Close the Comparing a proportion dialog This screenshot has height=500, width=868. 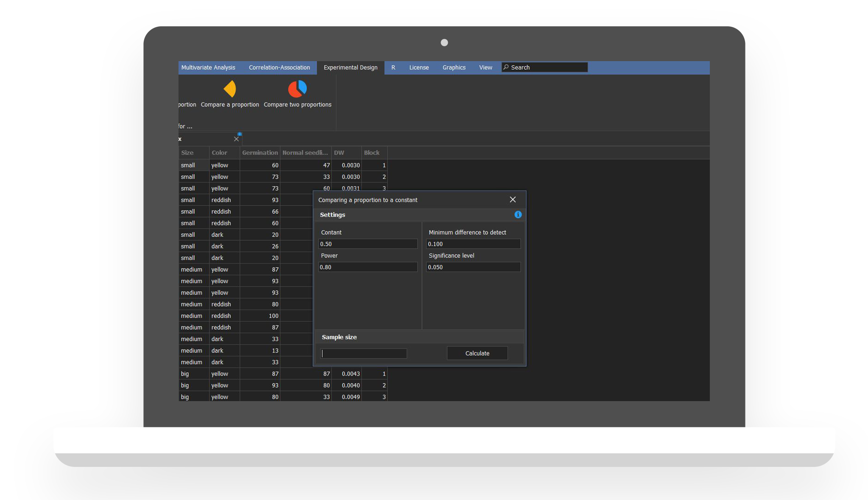(x=513, y=199)
